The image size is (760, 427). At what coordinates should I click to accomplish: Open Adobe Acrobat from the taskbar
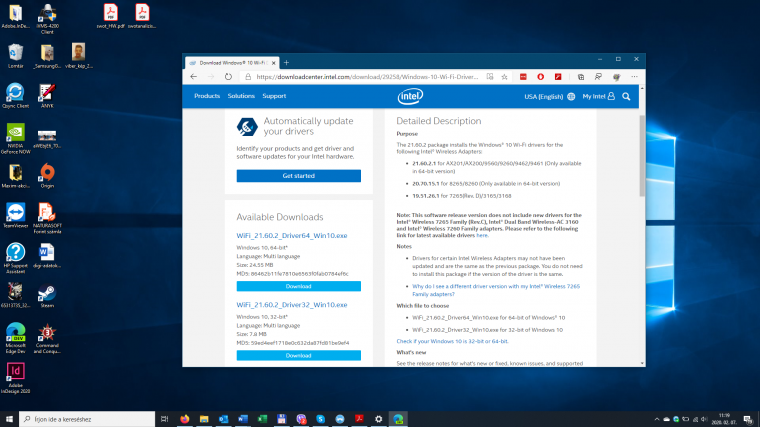point(359,419)
